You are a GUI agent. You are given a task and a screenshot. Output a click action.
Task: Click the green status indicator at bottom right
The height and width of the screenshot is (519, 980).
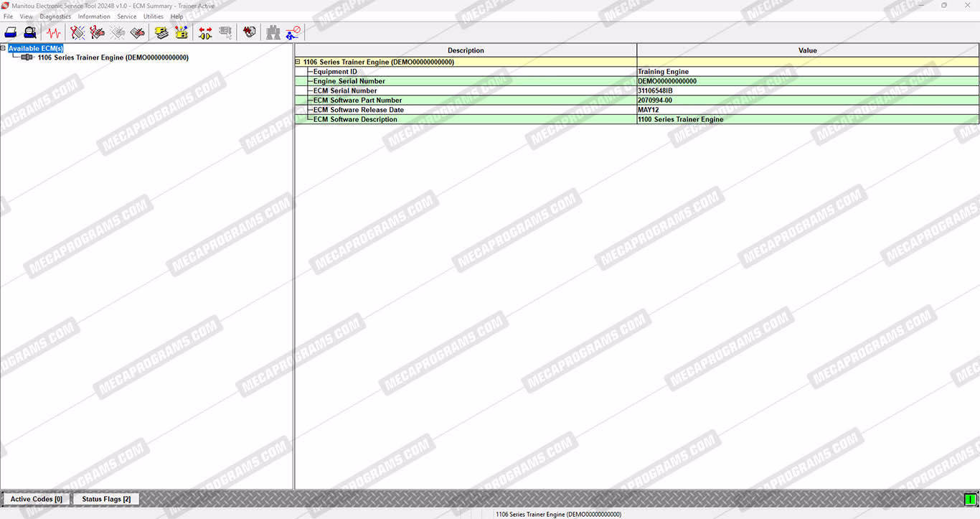970,499
